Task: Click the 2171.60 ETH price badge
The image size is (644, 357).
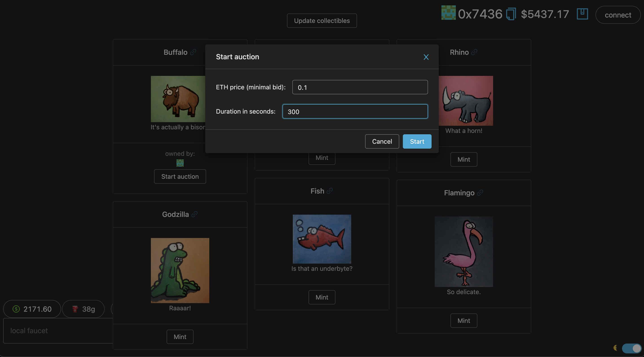Action: tap(32, 309)
